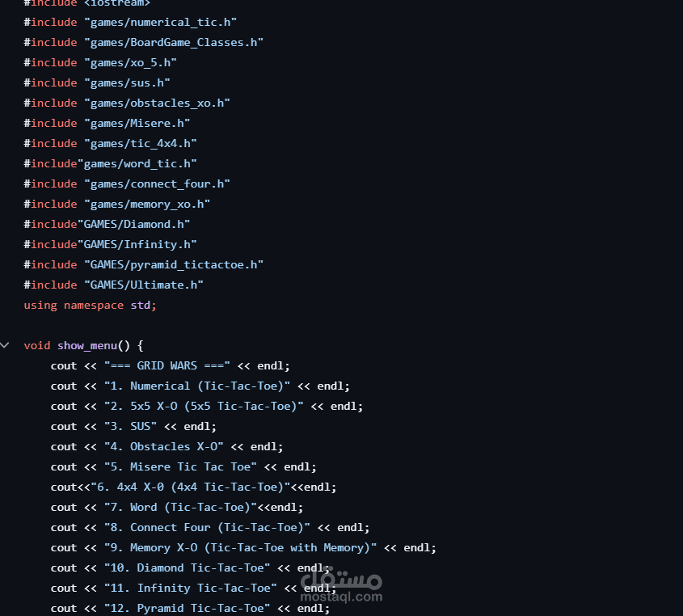Click on "games/Misere.h" include text
This screenshot has height=616, width=683.
[x=137, y=123]
